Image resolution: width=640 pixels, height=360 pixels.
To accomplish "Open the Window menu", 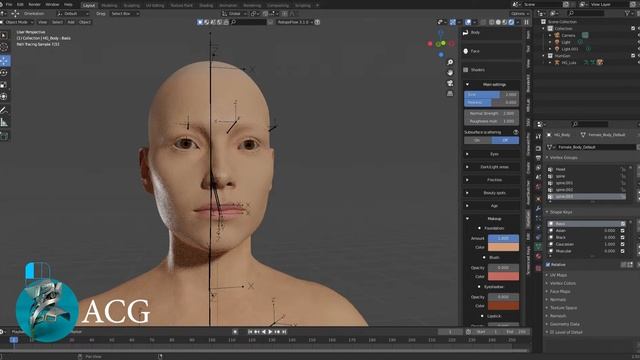I will point(52,4).
